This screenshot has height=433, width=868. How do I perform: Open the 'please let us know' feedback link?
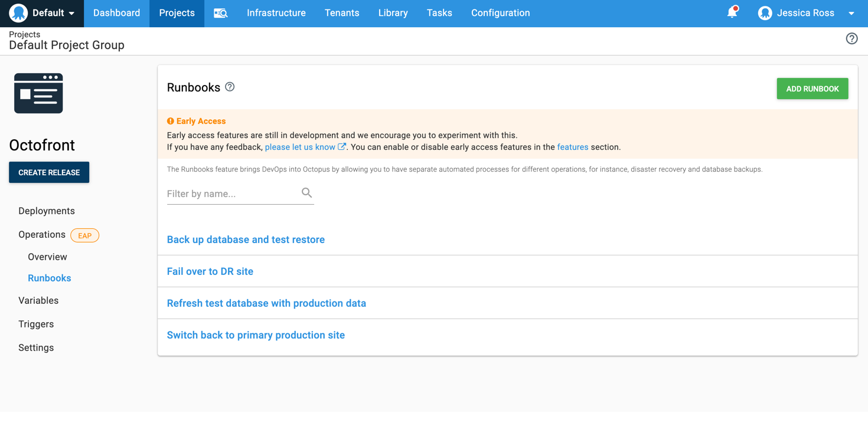301,147
